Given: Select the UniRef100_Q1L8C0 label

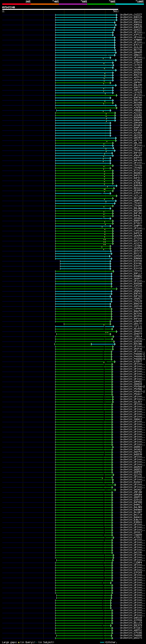Looking at the screenshot, I should [131, 402].
